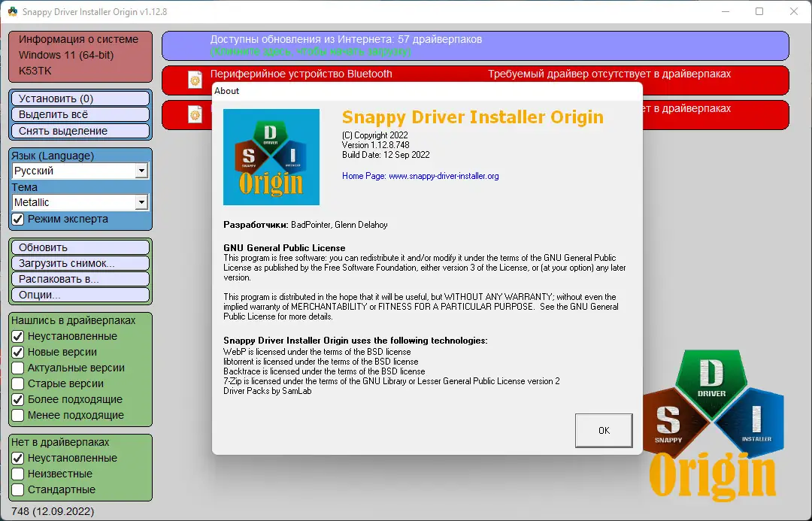Click the updates available banner for 57 driverpacks
Image resolution: width=812 pixels, height=521 pixels.
click(x=475, y=46)
